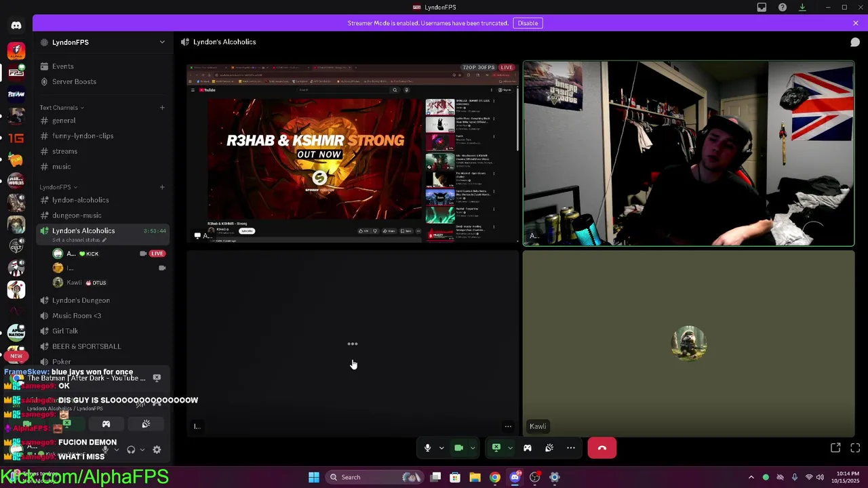
Task: Open taskbar volume control
Action: pos(821,477)
